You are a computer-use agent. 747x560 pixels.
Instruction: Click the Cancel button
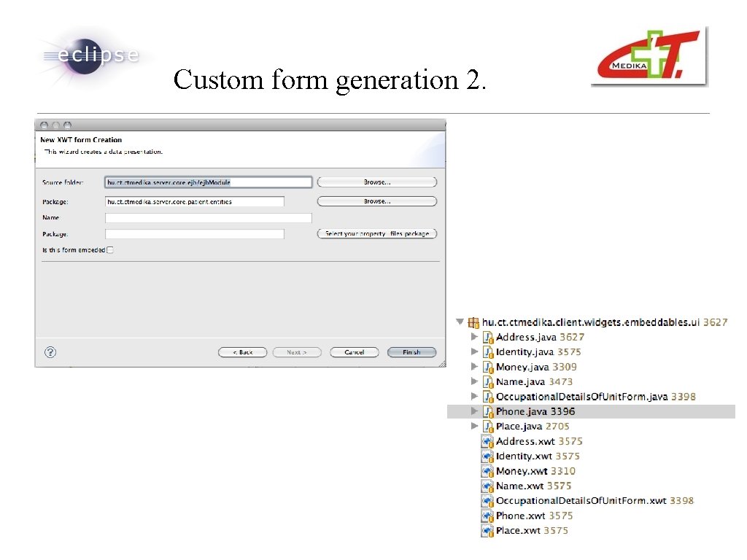tap(354, 352)
